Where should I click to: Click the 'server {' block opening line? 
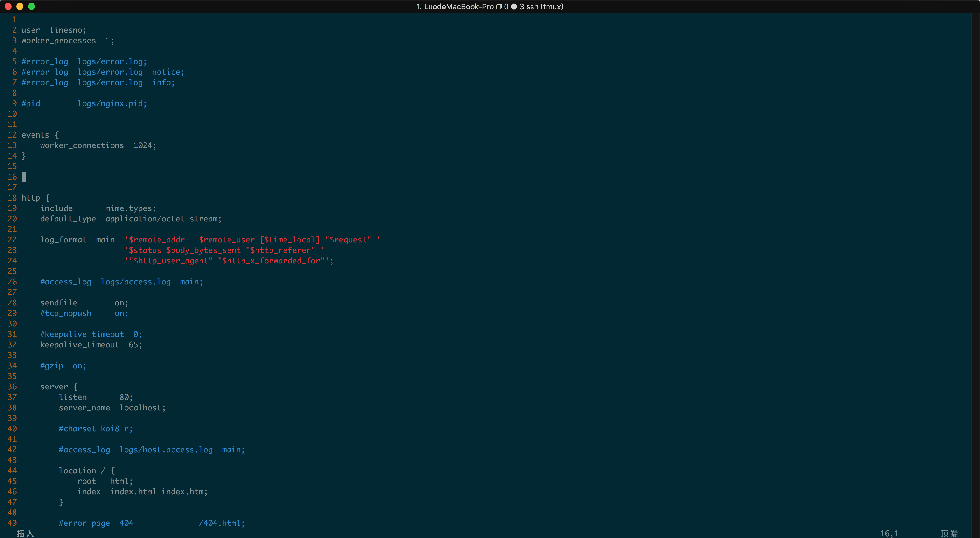(x=59, y=387)
